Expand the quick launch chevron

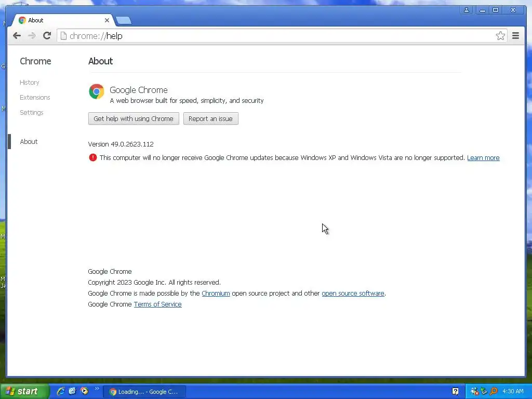(97, 389)
